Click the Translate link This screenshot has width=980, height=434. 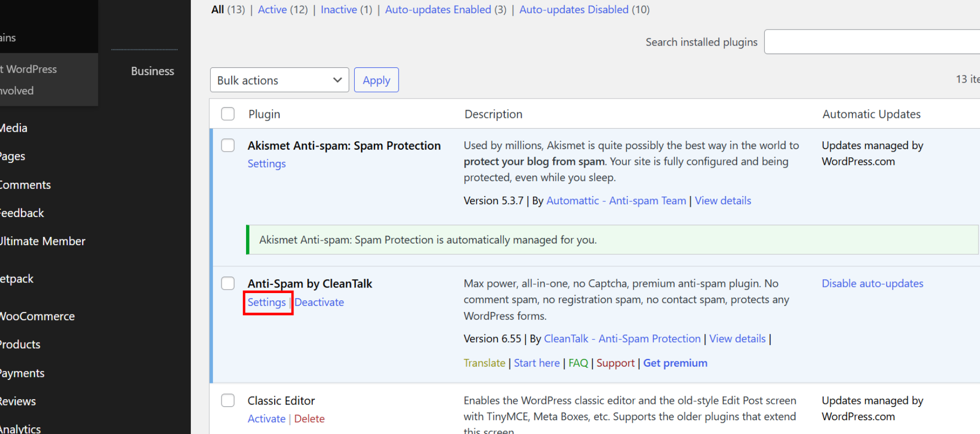(x=484, y=363)
